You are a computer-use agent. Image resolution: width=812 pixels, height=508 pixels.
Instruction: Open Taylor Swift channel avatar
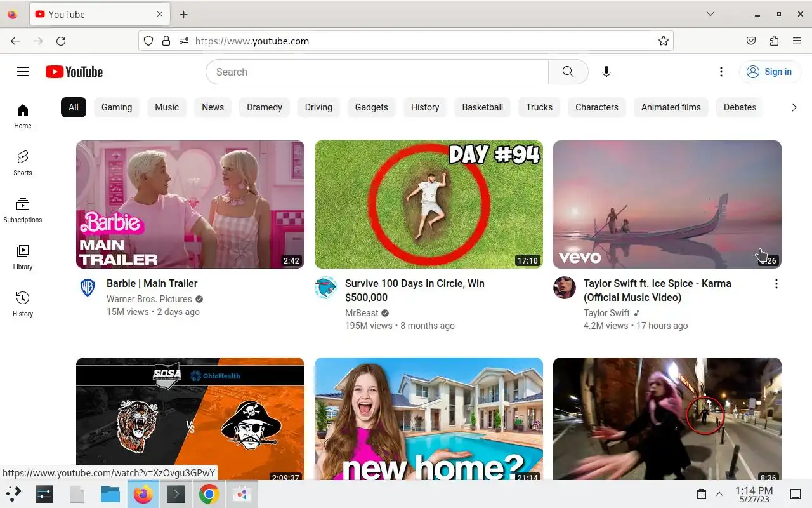click(x=565, y=288)
